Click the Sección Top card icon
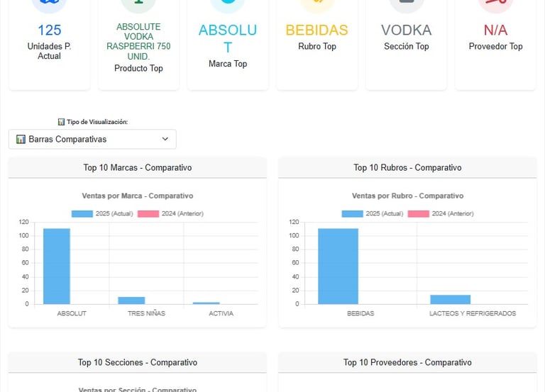The image size is (545, 392). pyautogui.click(x=407, y=3)
